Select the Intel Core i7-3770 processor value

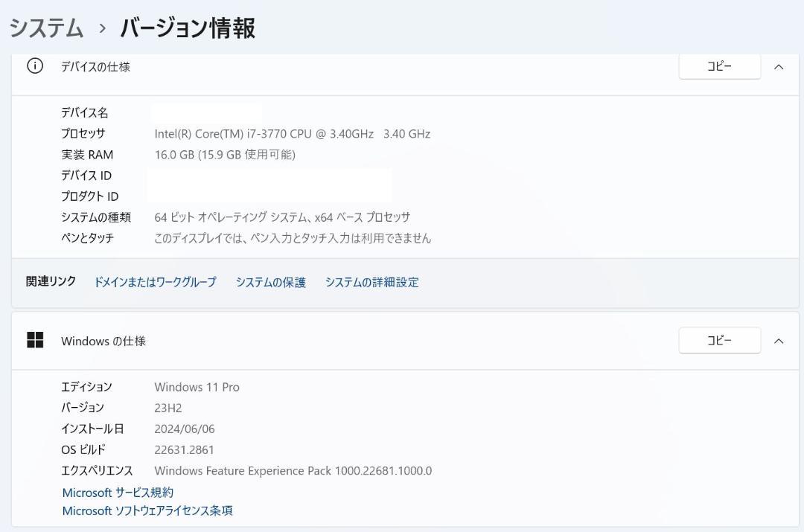point(293,134)
